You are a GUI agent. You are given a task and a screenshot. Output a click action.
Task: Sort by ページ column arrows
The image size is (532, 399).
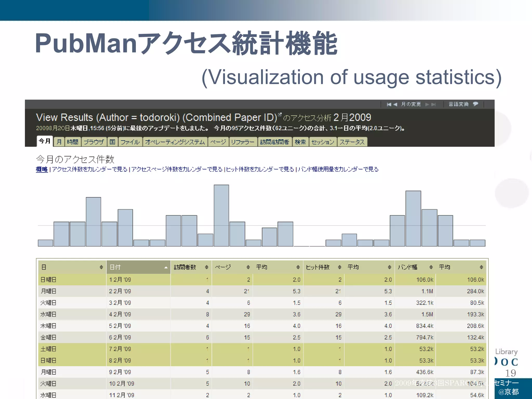coord(248,267)
